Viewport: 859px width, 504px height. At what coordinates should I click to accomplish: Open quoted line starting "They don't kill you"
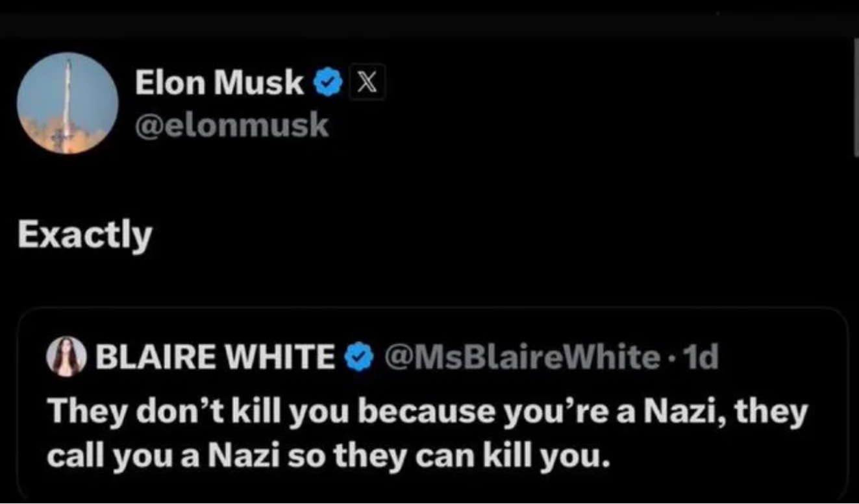[425, 412]
